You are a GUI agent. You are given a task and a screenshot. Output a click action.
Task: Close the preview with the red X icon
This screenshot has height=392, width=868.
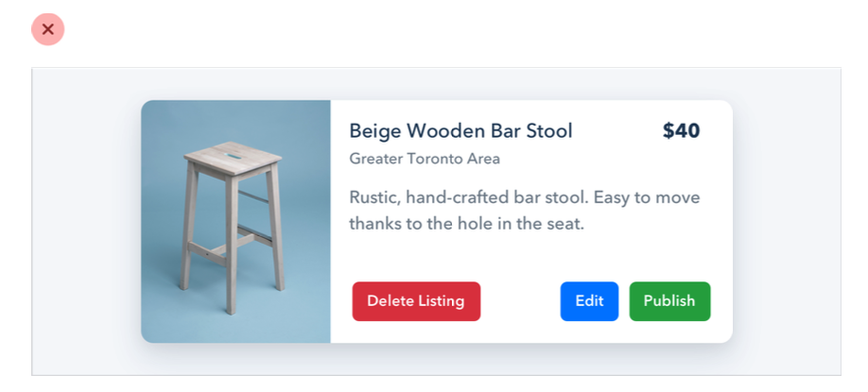[x=47, y=29]
